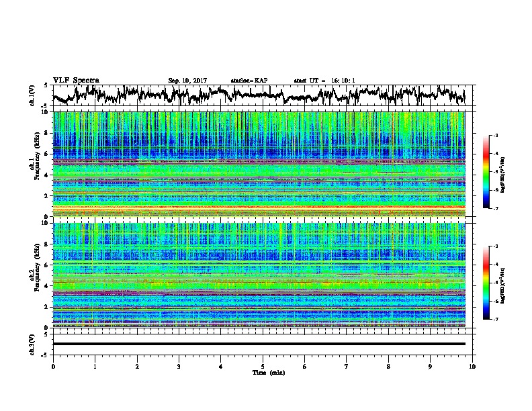Screen dimensions: 532x411
Task: Click the "station=KAP" label
Action: [249, 81]
